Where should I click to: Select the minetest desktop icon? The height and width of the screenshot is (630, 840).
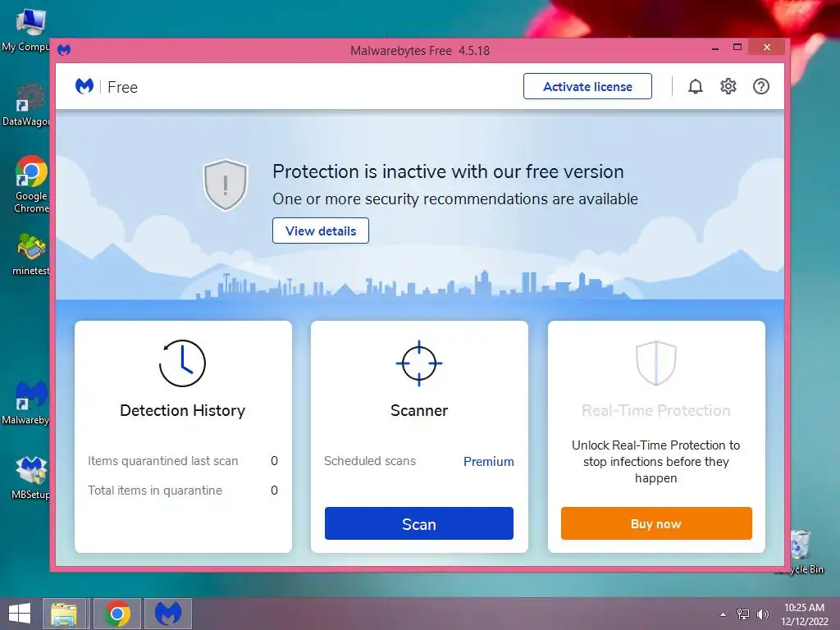pos(31,254)
